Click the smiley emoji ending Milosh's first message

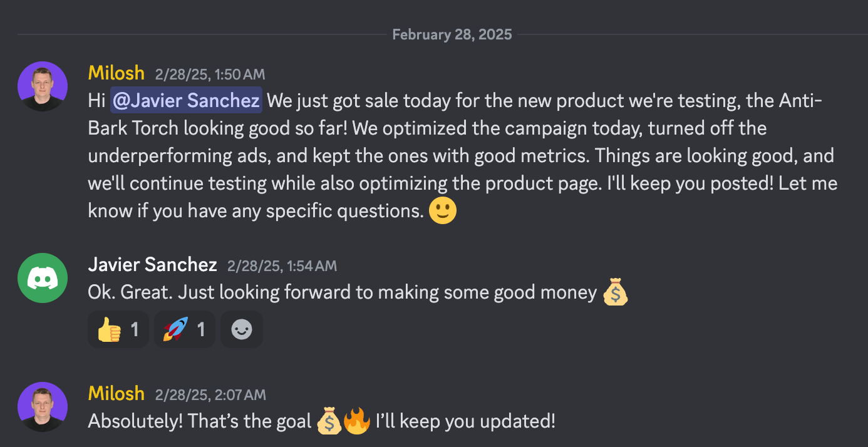443,211
